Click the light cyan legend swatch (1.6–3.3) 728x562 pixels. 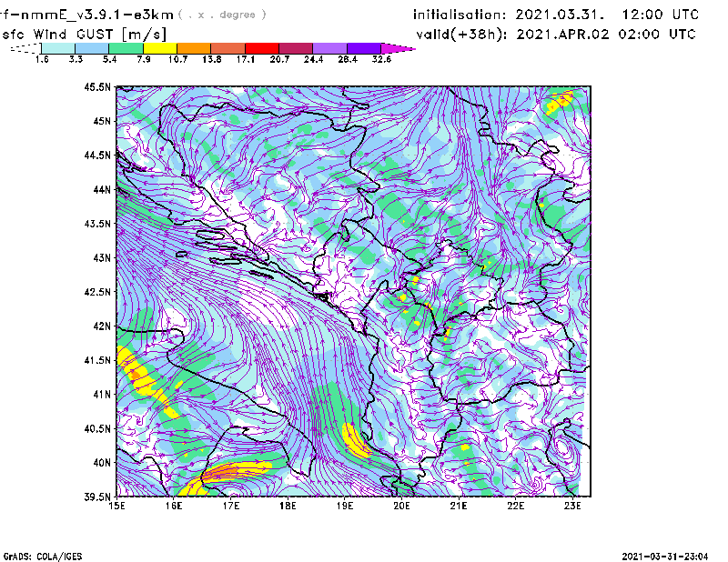(58, 48)
